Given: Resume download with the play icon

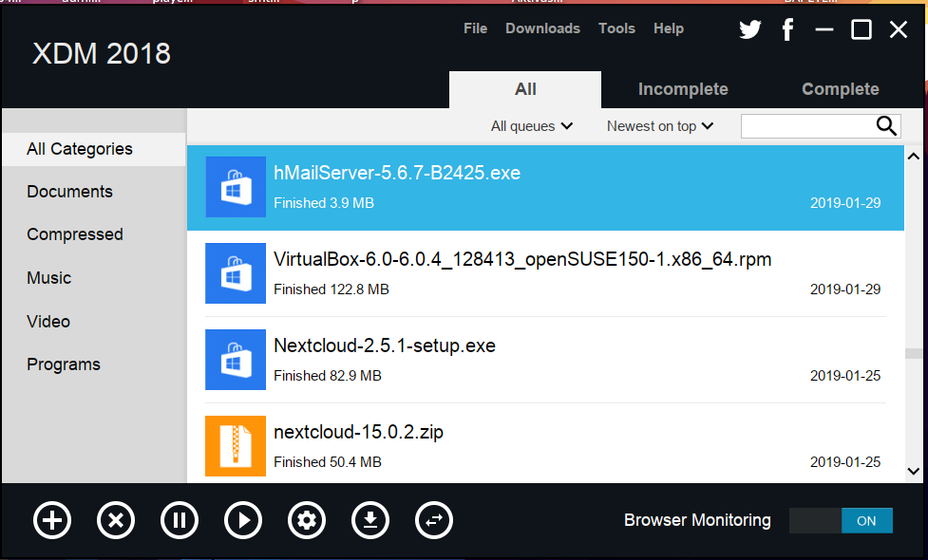Looking at the screenshot, I should pos(243,520).
